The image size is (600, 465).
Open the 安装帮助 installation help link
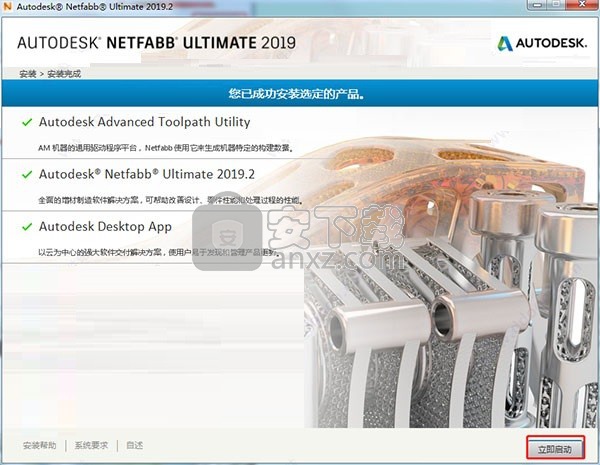(39, 445)
